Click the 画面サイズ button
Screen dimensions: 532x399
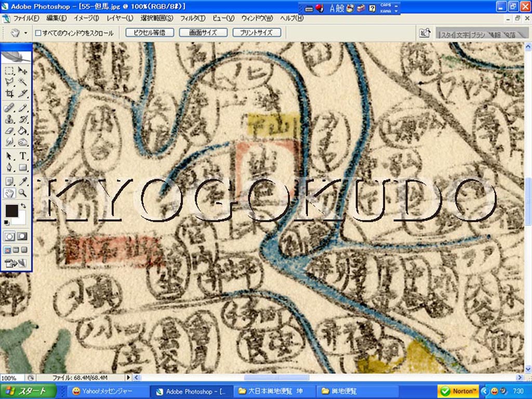click(203, 33)
